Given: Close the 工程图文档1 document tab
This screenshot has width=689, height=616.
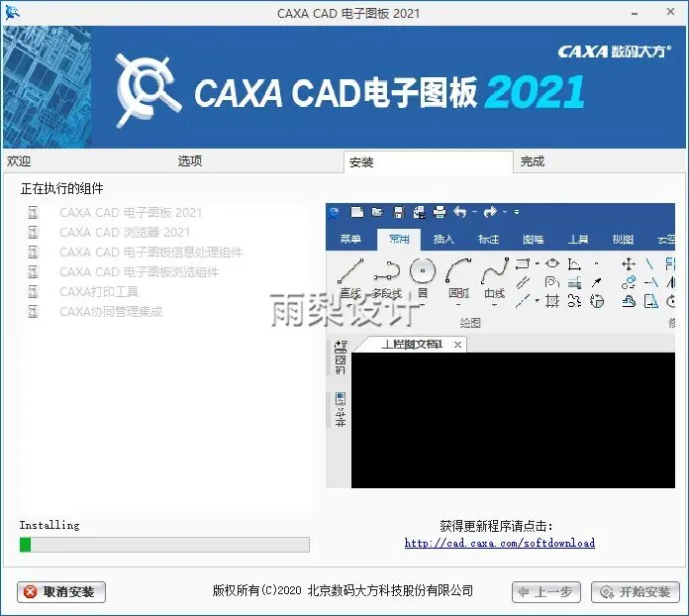Looking at the screenshot, I should [457, 345].
